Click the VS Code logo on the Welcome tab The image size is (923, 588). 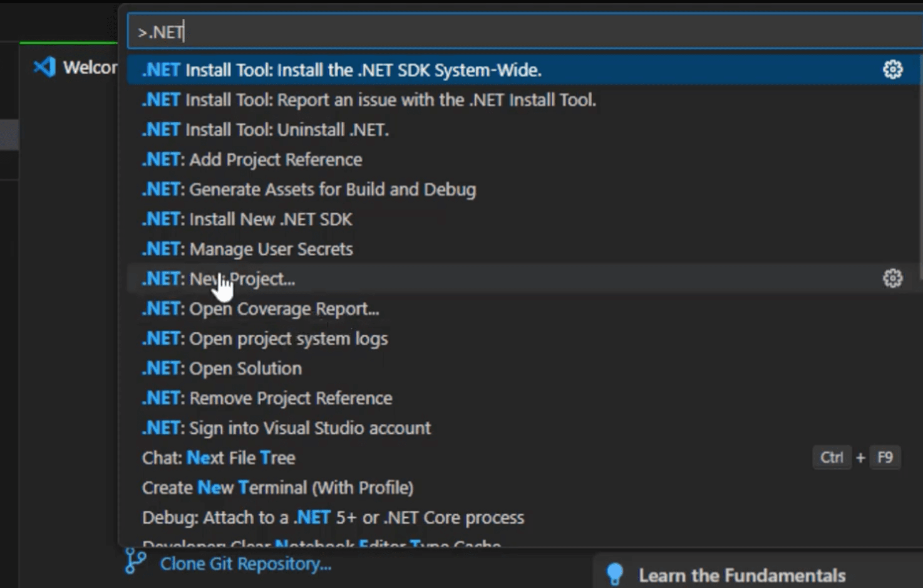tap(45, 67)
